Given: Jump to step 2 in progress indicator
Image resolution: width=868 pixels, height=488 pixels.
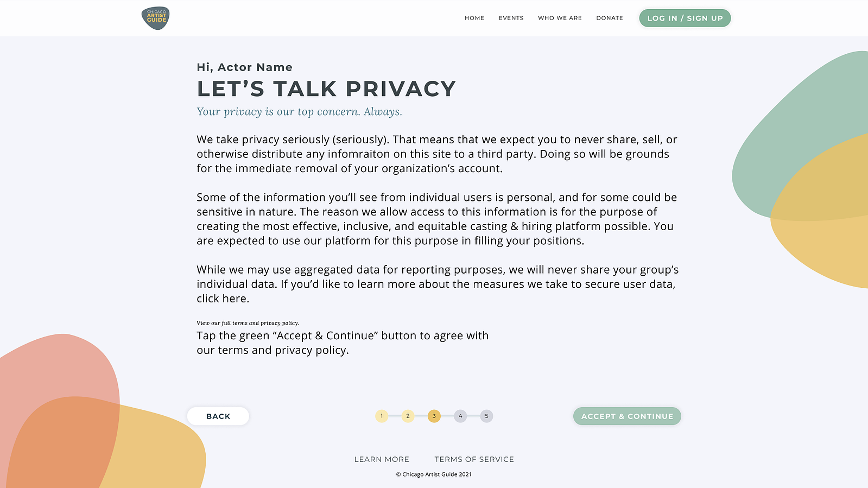Looking at the screenshot, I should coord(408,416).
